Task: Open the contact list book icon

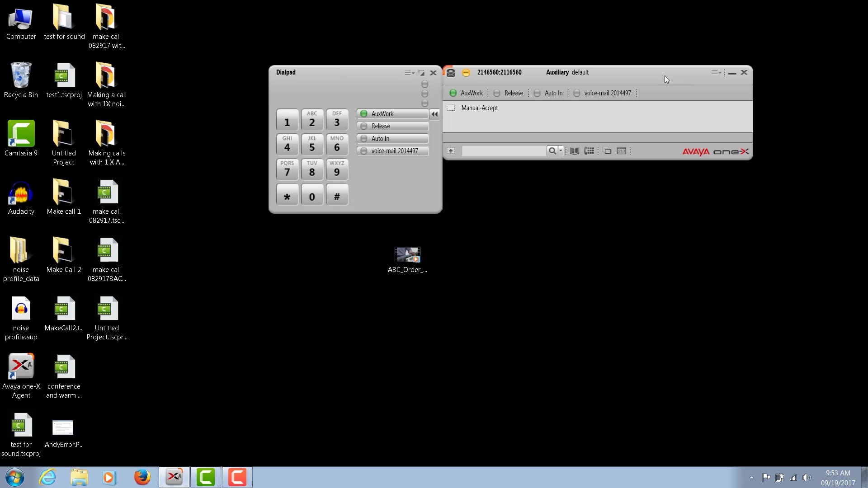Action: coord(575,151)
